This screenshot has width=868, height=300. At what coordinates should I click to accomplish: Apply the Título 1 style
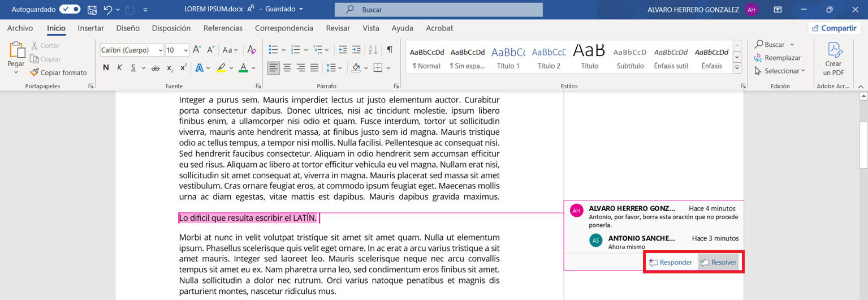click(x=508, y=57)
